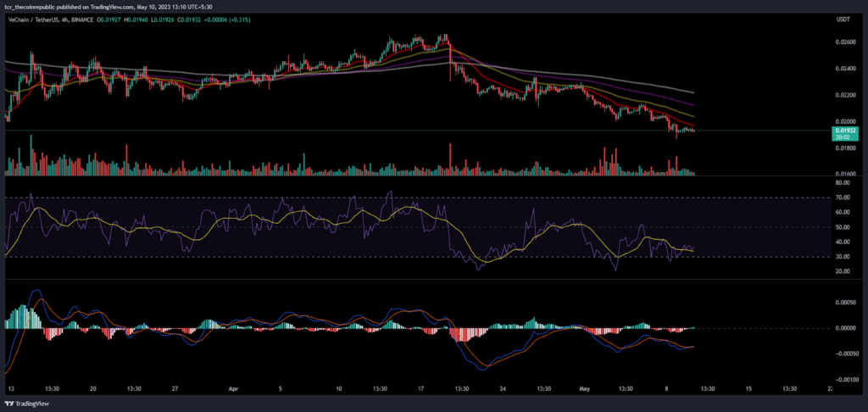The width and height of the screenshot is (868, 412).
Task: Click RSI axis label 80.00
Action: point(842,182)
